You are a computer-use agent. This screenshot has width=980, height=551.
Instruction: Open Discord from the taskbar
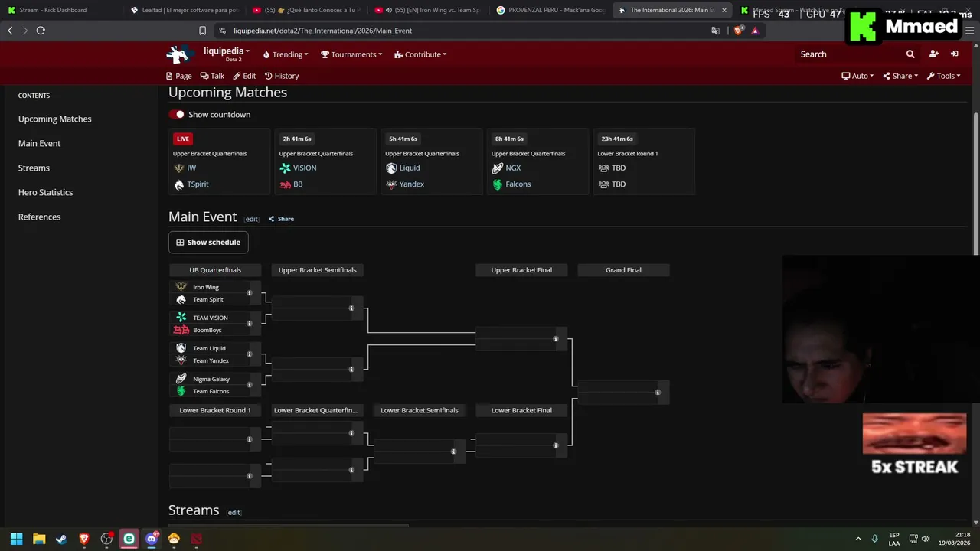pos(152,539)
